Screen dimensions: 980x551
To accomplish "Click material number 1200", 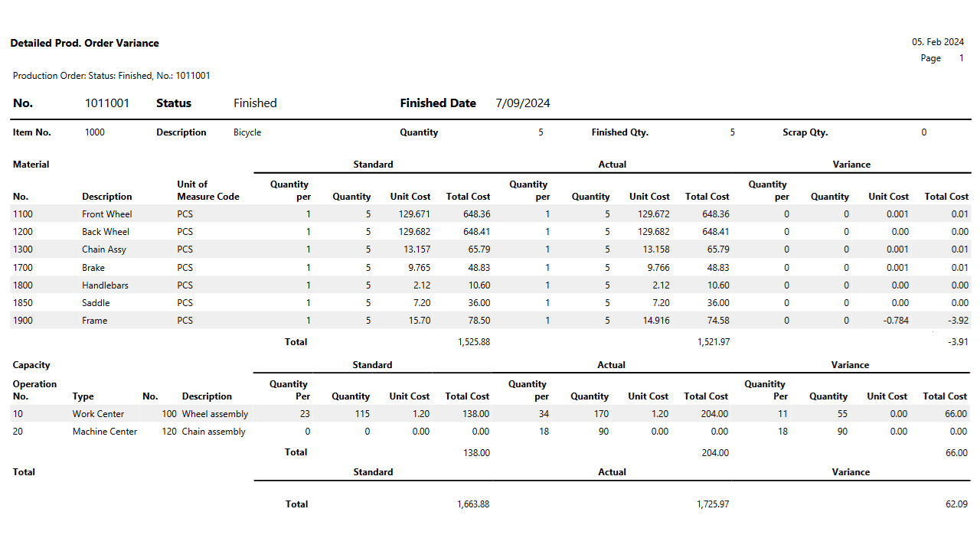I will pyautogui.click(x=23, y=232).
